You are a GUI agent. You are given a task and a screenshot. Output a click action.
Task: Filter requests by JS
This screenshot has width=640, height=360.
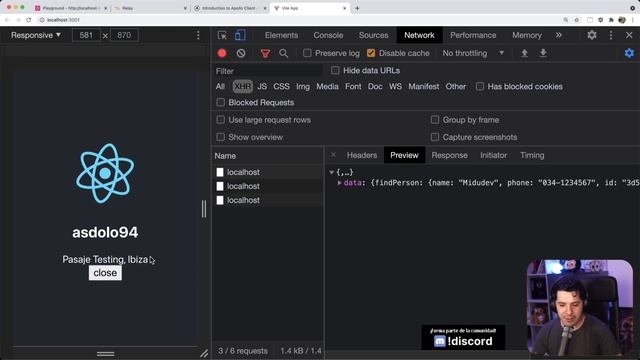[262, 87]
